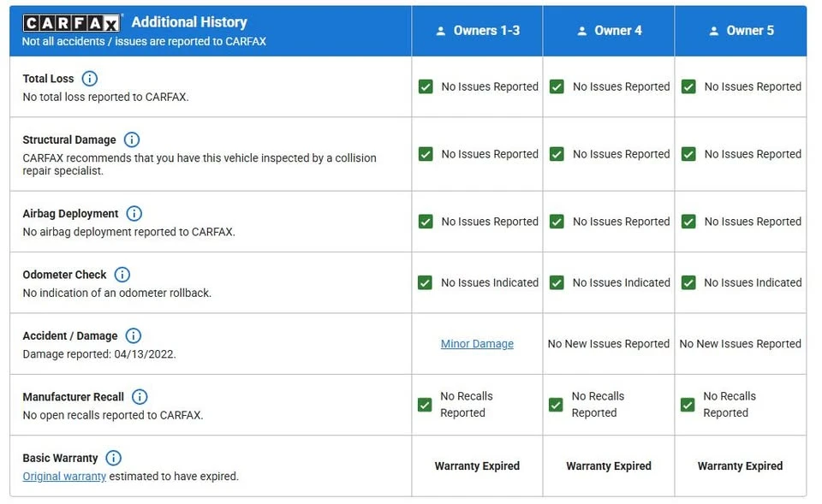Click 'No airbag deployment reported to CARFAX.' text

(129, 232)
